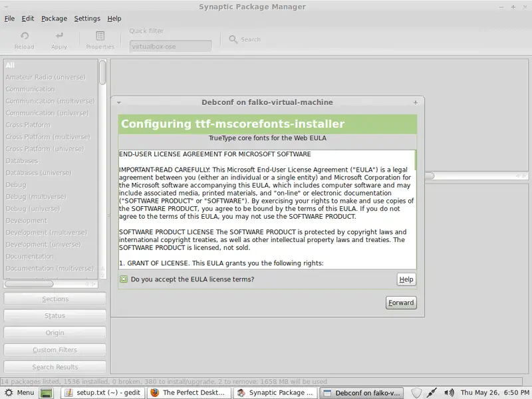Click the Configuring ttf-mscorefonts-installer heading
Viewport: 532px width, 399px height.
(x=233, y=124)
